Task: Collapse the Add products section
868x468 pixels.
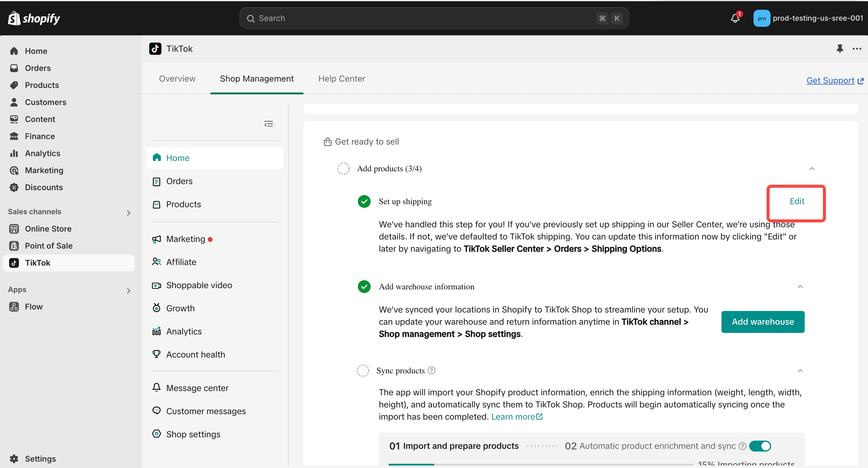Action: coord(812,169)
